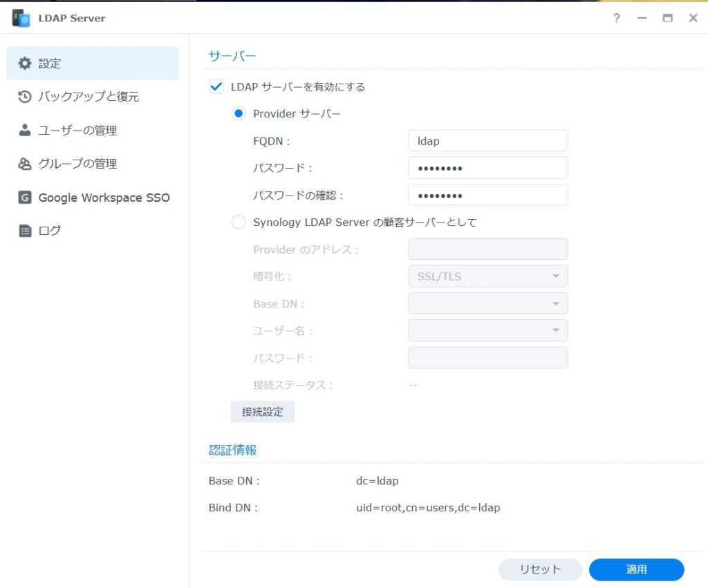This screenshot has height=588, width=708.
Task: Click the backup and restore clock icon
Action: coord(25,97)
